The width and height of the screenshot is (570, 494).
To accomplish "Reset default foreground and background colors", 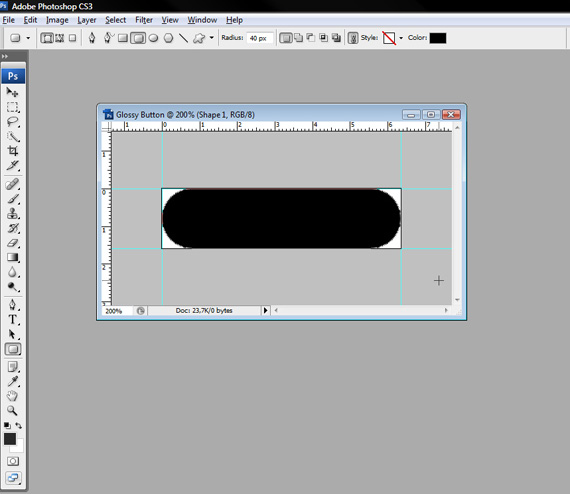I will 7,425.
